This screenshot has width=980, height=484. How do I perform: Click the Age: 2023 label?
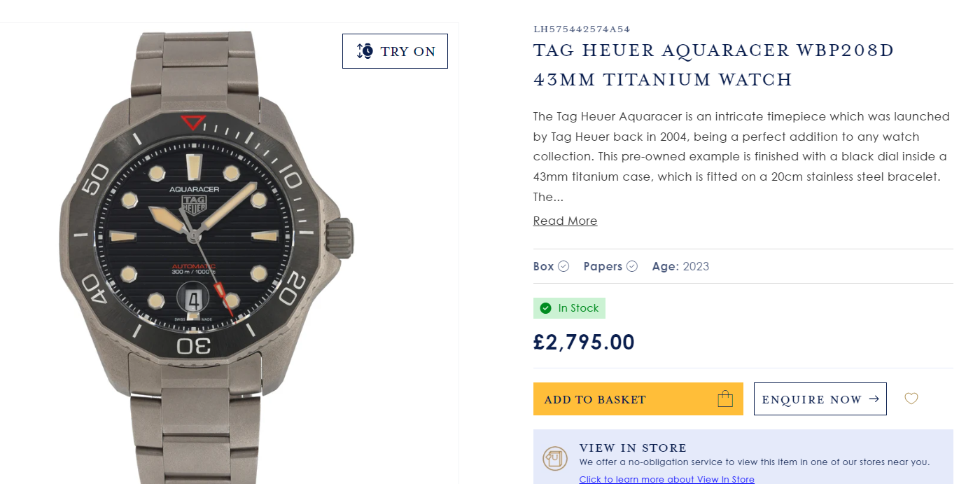[680, 266]
